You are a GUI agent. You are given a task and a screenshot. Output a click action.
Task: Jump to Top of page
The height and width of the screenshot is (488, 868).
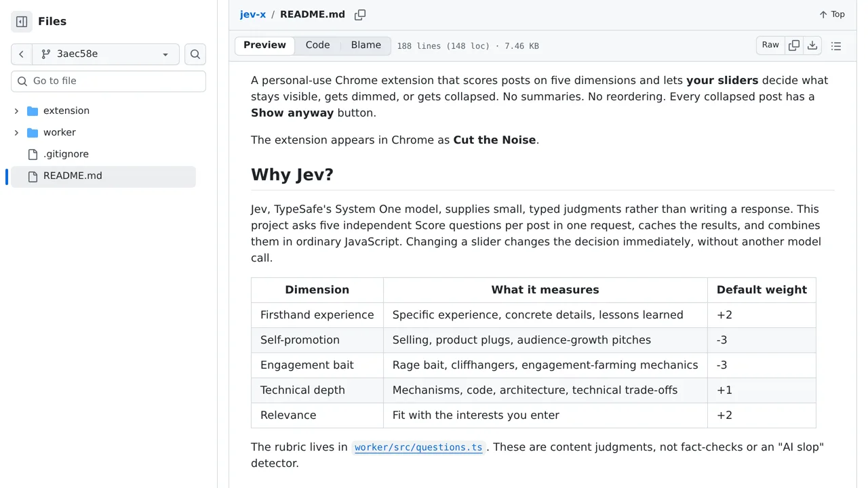(x=831, y=14)
